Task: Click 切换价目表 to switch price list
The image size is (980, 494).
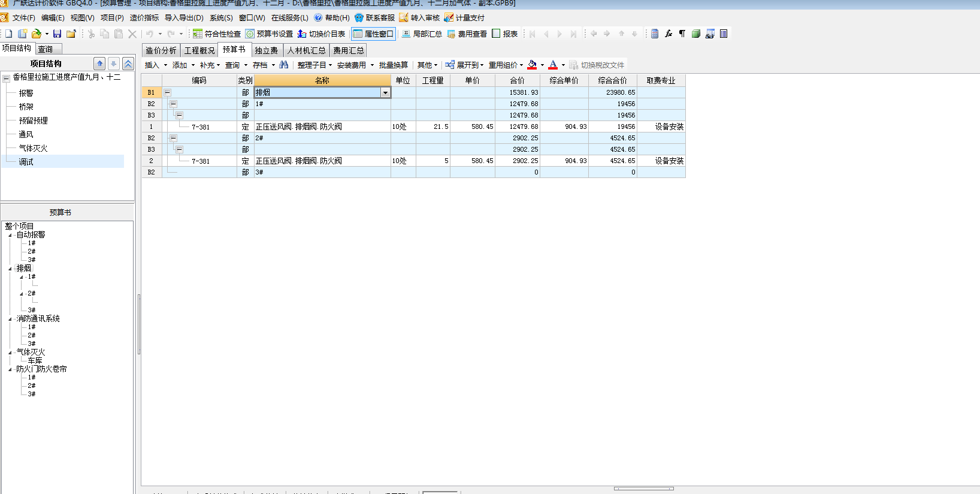Action: (321, 34)
